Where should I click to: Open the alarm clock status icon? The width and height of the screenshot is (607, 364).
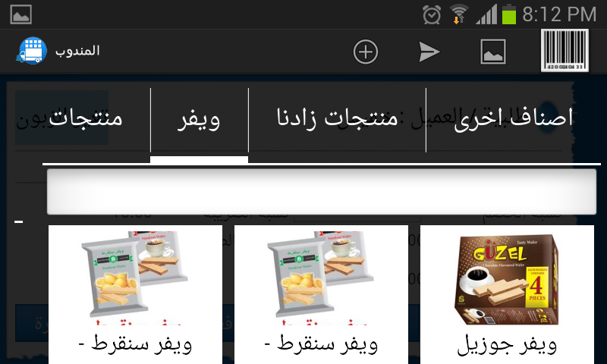(x=432, y=14)
